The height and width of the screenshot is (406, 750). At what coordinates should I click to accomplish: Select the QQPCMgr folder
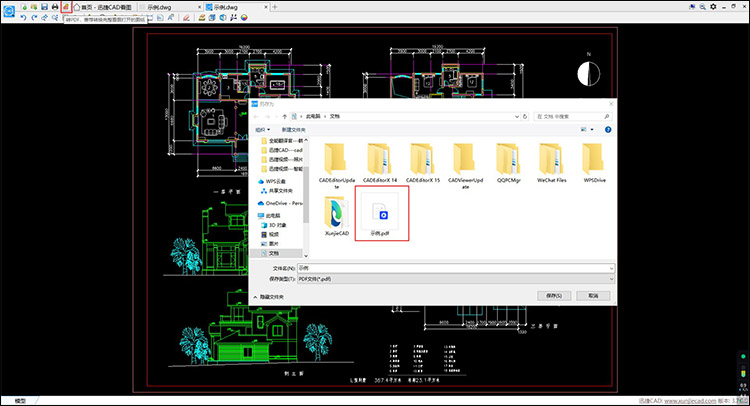click(508, 163)
